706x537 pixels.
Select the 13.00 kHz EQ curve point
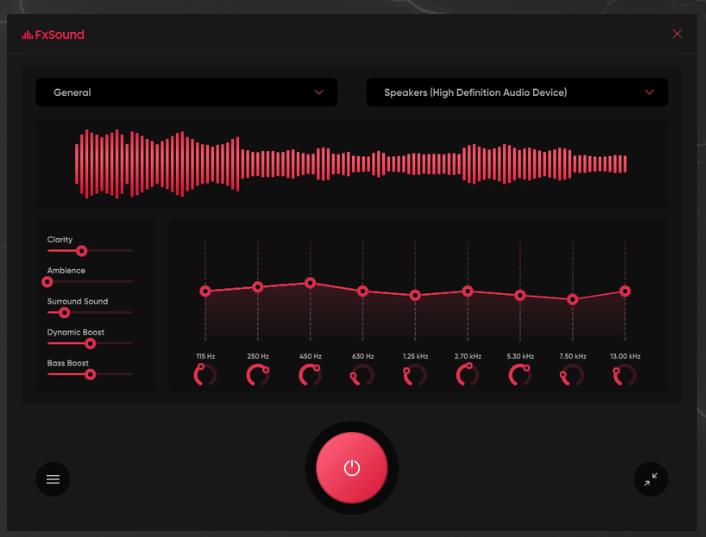(x=625, y=291)
